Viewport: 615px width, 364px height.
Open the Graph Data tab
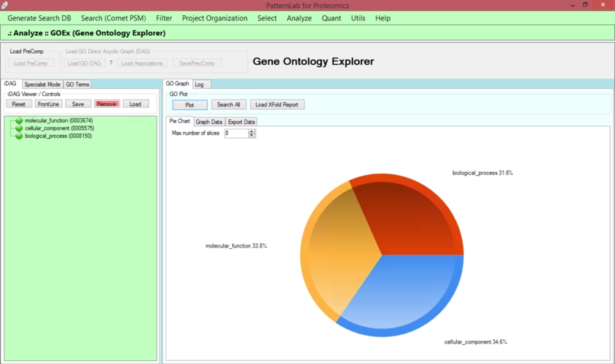tap(208, 122)
